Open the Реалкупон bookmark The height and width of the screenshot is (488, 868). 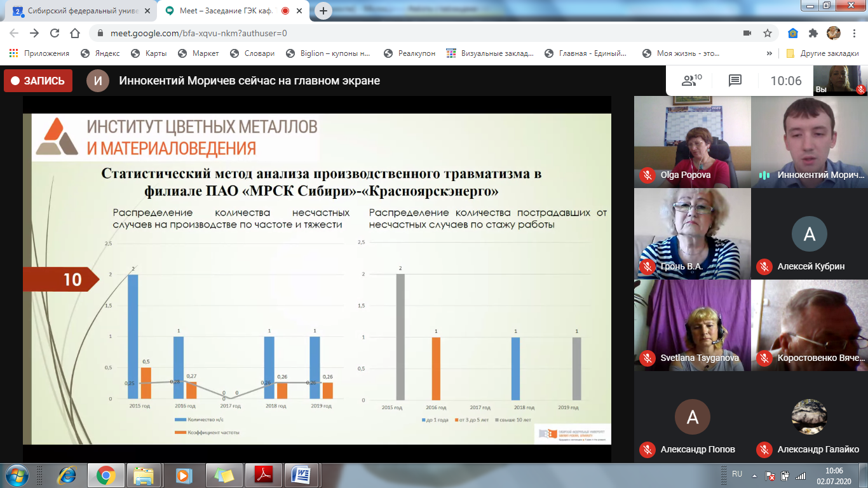click(x=410, y=53)
